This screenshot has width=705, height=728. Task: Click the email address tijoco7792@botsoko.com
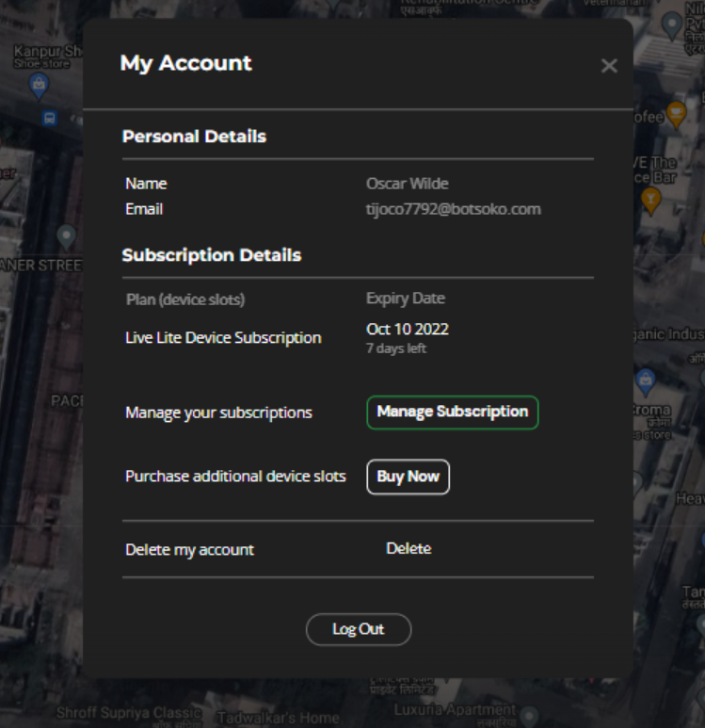coord(453,209)
